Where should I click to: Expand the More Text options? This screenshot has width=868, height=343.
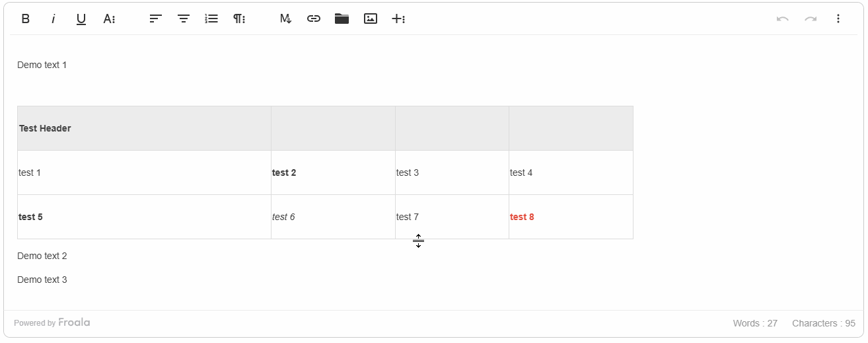coord(109,19)
